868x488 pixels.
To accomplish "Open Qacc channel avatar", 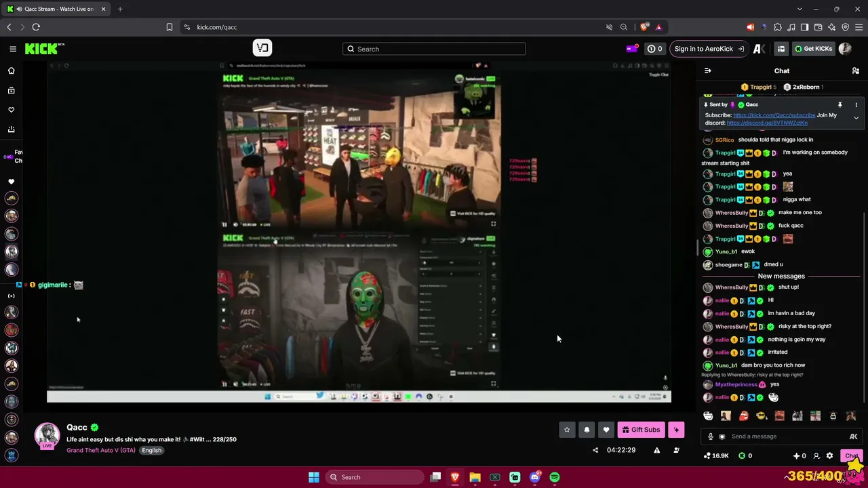I will coord(47,435).
